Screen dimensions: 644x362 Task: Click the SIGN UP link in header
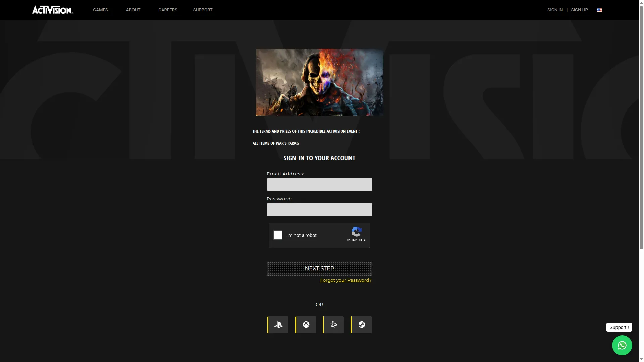[x=579, y=10]
